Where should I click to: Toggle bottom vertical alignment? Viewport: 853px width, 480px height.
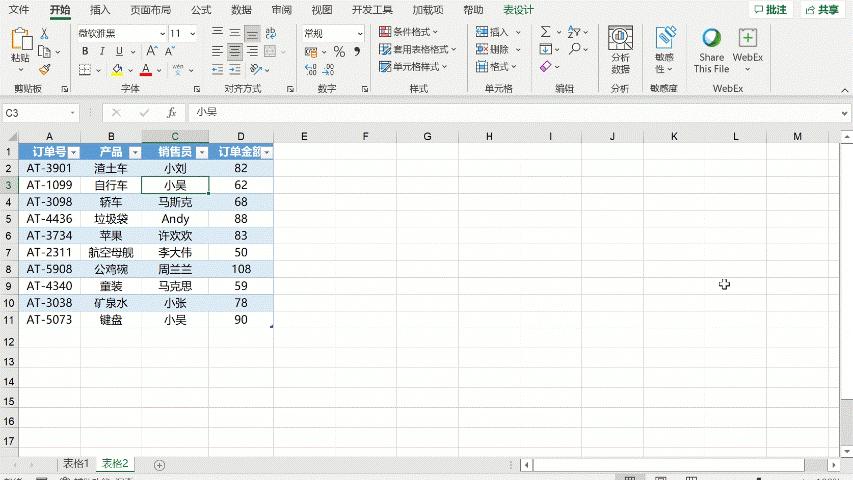252,33
